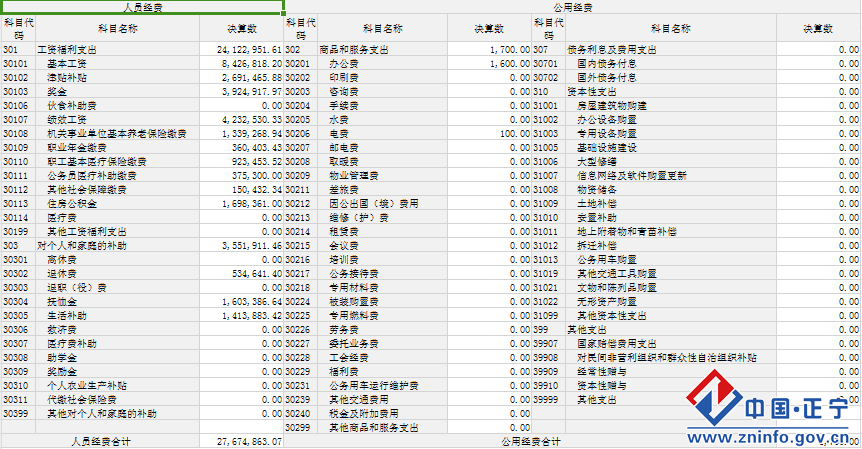
Task: Select code cell 30102
Action: coord(19,77)
